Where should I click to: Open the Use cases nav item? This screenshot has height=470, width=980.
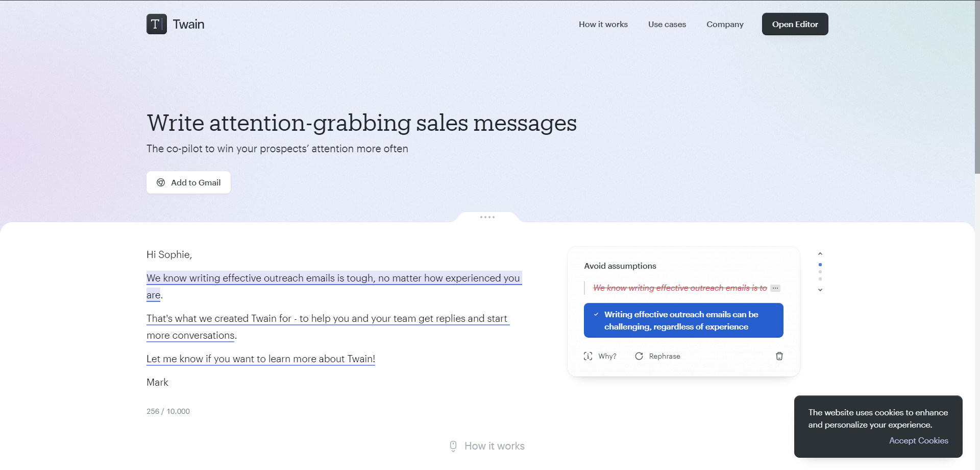coord(667,24)
